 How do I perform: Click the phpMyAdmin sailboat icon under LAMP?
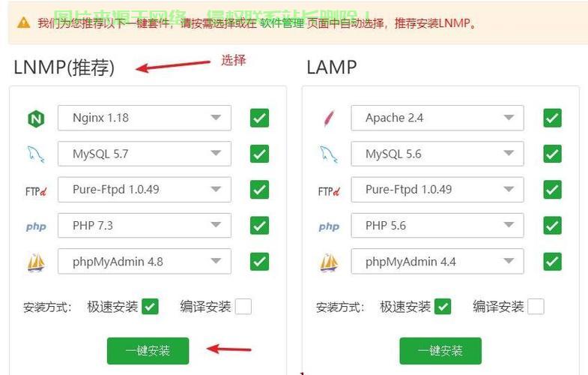coord(329,262)
